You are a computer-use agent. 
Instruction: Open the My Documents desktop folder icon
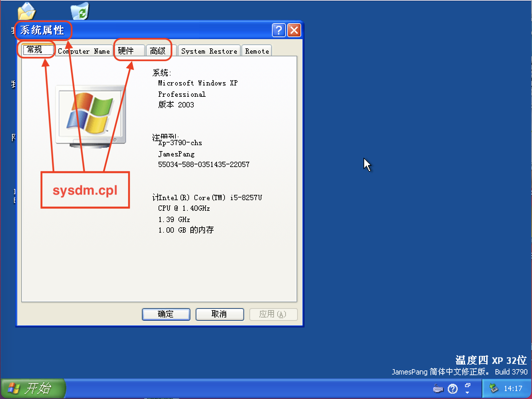(x=27, y=11)
